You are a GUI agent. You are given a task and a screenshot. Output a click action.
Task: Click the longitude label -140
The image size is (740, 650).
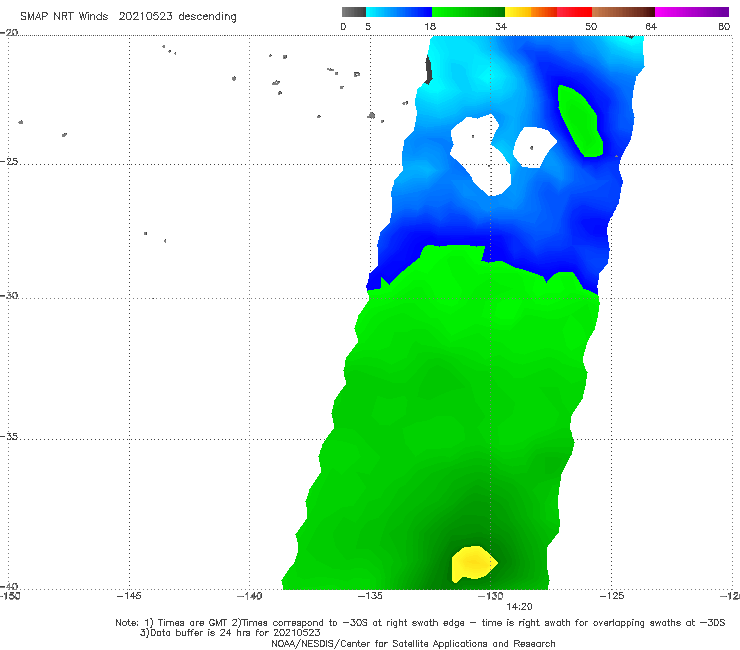[249, 596]
